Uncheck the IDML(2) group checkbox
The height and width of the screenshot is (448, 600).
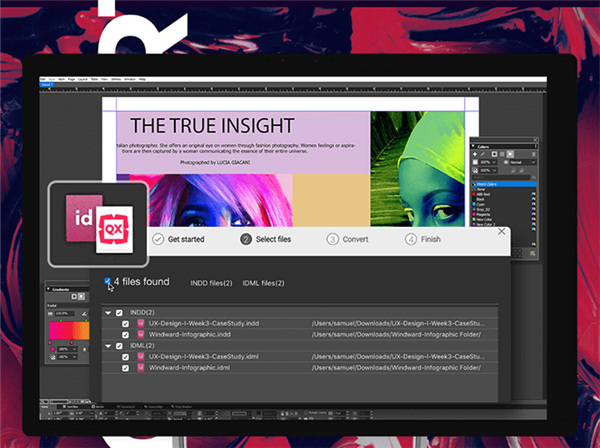click(119, 346)
